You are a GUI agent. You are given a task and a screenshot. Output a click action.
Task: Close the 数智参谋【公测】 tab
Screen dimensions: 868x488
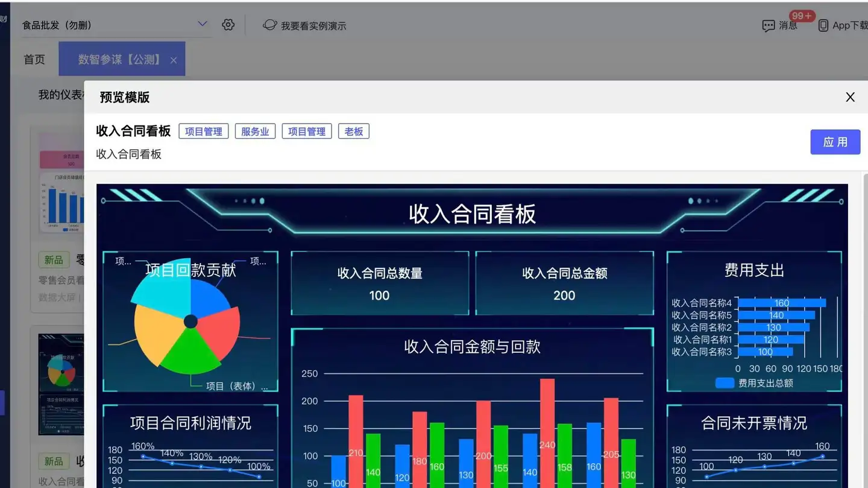click(174, 60)
